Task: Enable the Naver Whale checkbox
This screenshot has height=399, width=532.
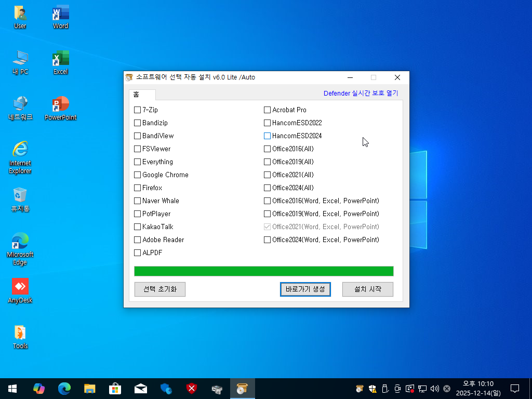Action: tap(137, 201)
